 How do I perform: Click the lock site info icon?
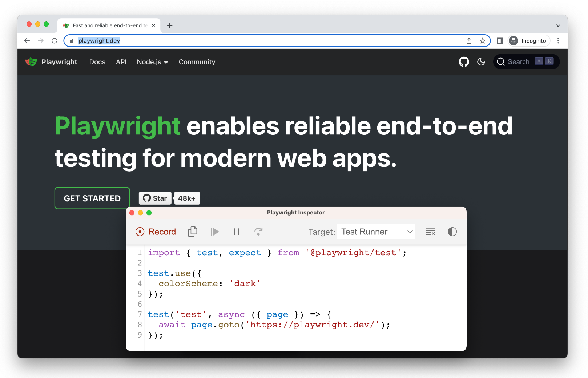72,41
